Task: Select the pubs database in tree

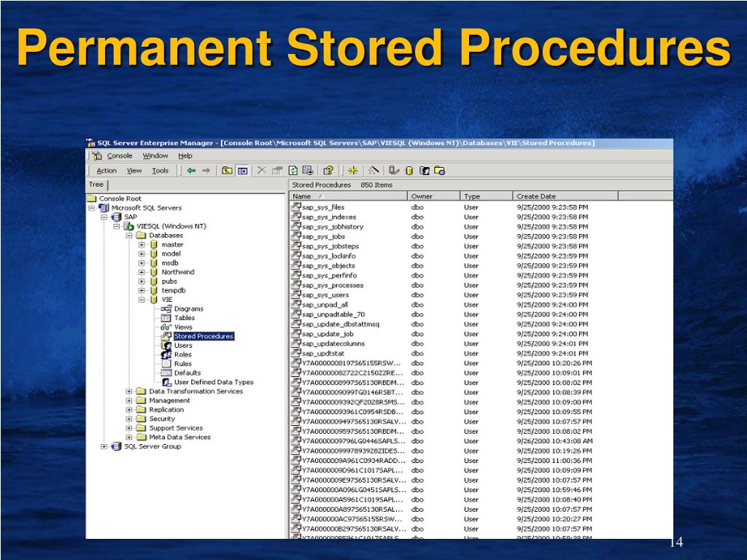Action: pos(169,281)
